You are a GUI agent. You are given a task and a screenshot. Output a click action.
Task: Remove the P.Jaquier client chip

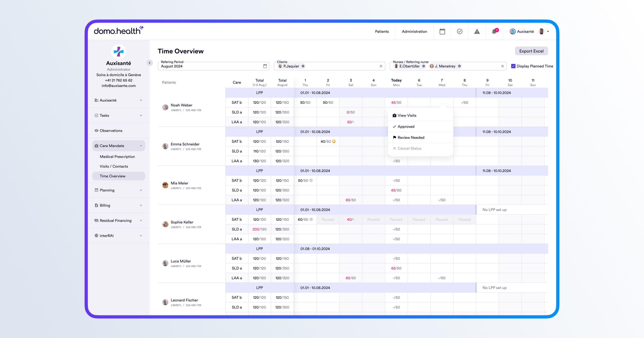(x=303, y=66)
